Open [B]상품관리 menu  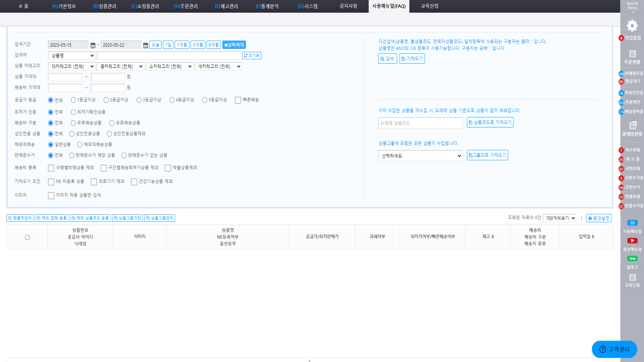[104, 6]
